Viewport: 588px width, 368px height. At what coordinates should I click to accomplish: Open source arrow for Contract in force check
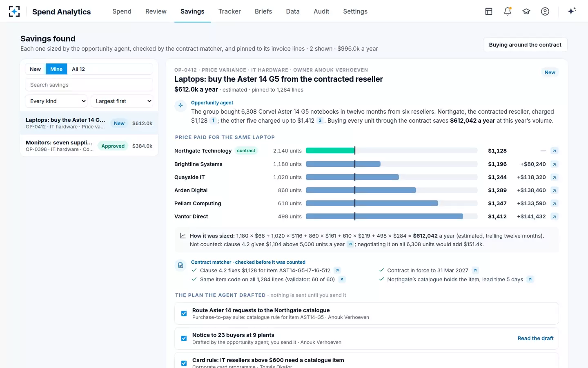475,270
